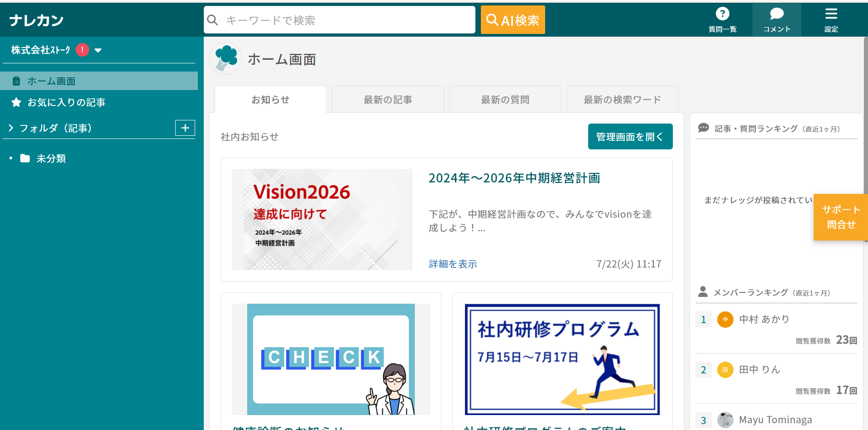Screen dimensions: 868x430
Task: Open the 質問一覧 question mark icon
Action: click(722, 14)
